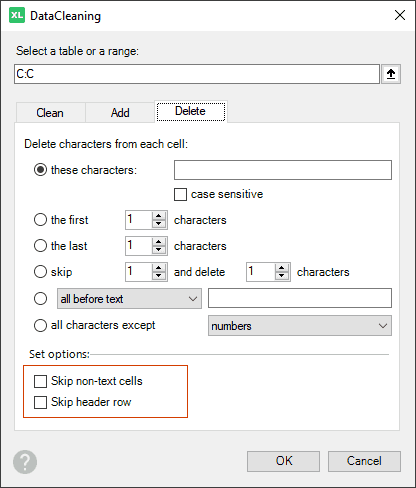The width and height of the screenshot is (416, 488).
Task: Check Skip non-text cells option
Action: (x=40, y=381)
